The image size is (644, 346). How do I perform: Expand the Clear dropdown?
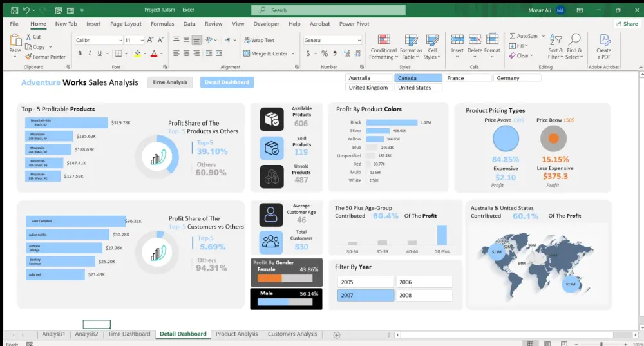(x=521, y=55)
